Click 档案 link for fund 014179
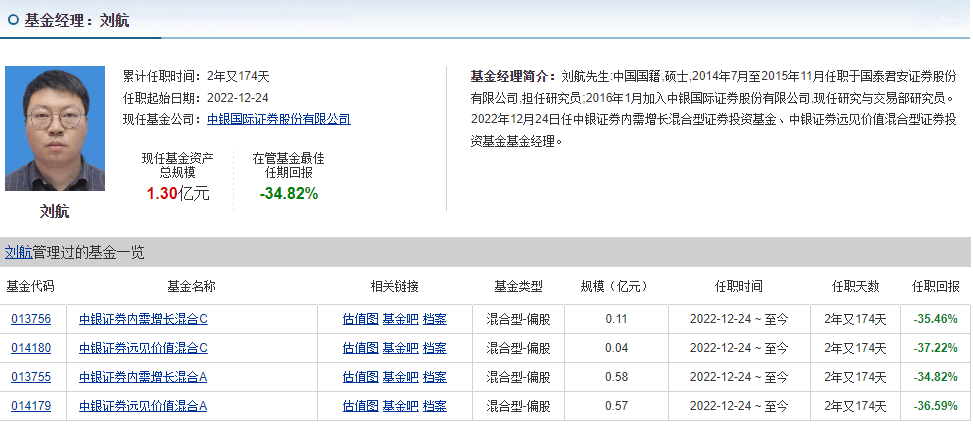 click(434, 406)
